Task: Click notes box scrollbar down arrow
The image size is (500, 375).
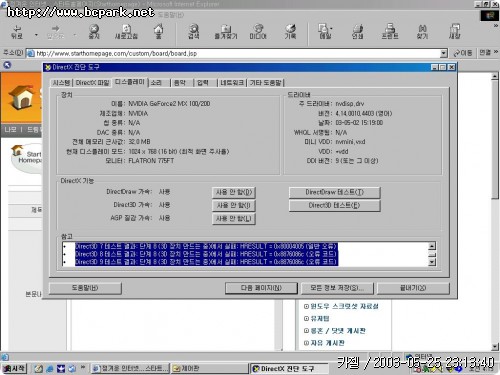Action: [432, 262]
